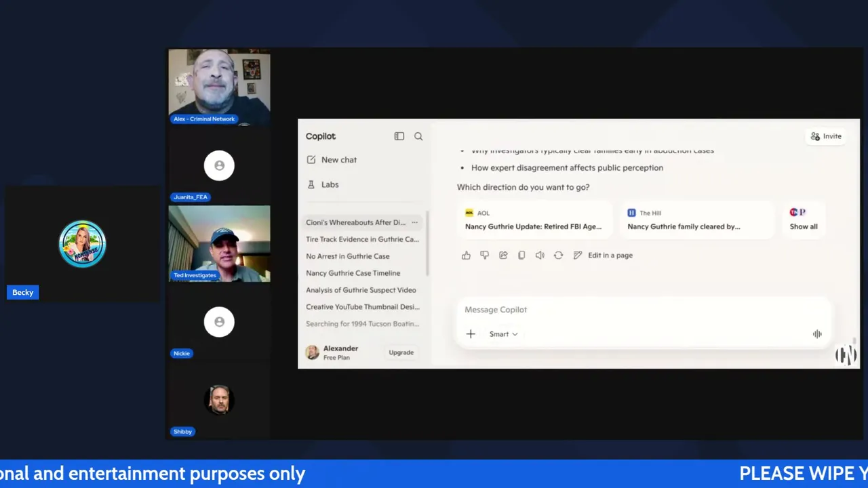Screen dimensions: 868x488
Task: Click 'Which direction do you want to go?' text
Action: [523, 187]
